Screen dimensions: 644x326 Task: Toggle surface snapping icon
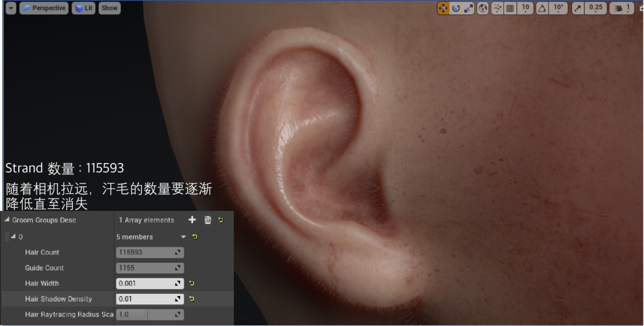coord(497,8)
